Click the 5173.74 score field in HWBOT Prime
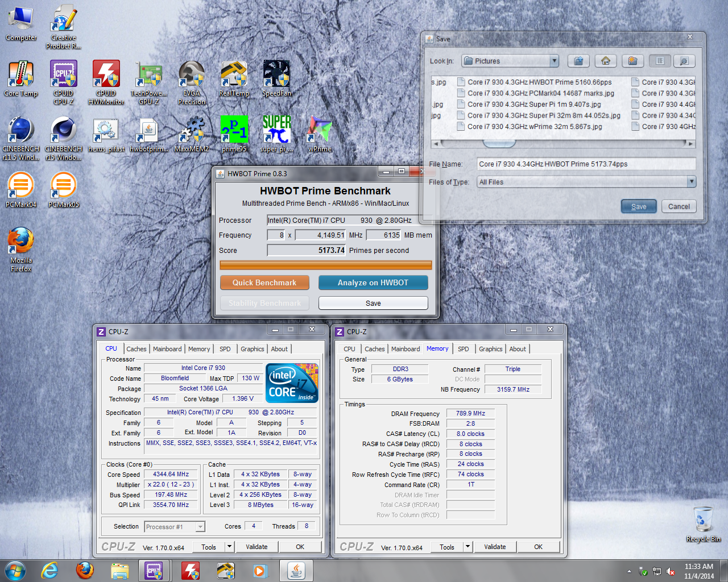The height and width of the screenshot is (582, 728). coord(307,250)
